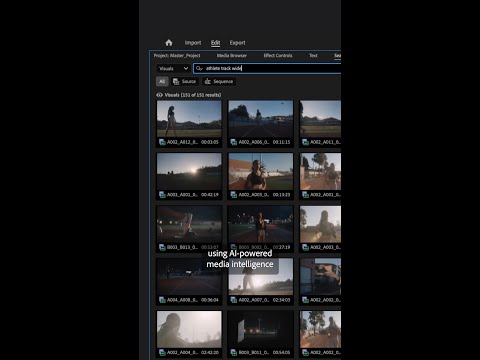Click the file name A002_A005_0

(x=254, y=195)
